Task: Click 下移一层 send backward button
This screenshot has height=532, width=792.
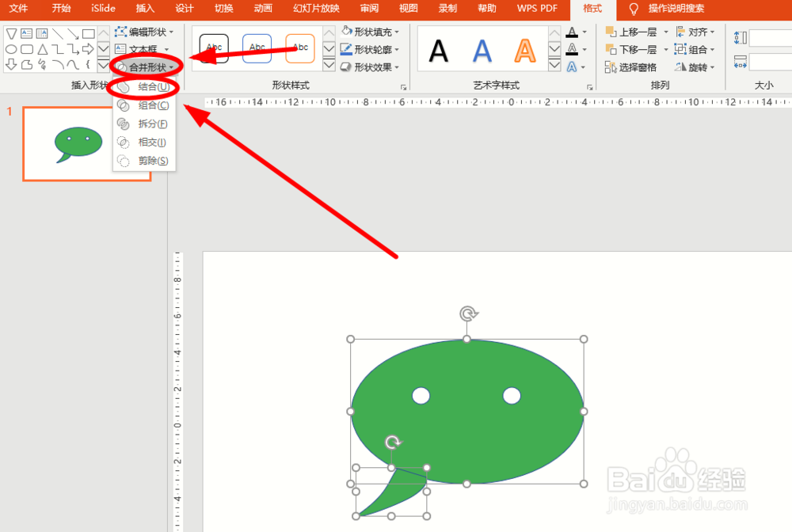Action: coord(631,49)
